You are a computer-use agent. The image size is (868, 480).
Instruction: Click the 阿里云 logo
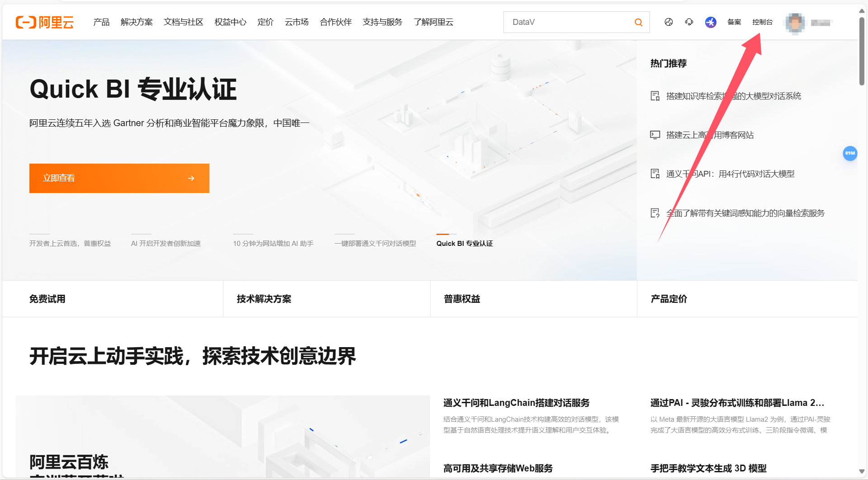coord(45,22)
